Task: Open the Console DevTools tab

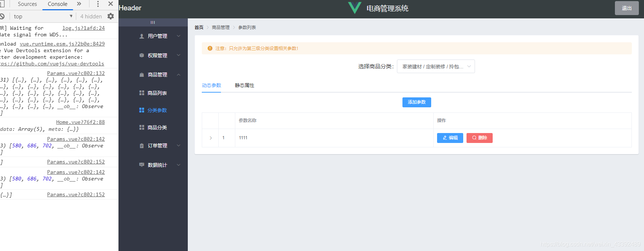Action: (x=57, y=4)
